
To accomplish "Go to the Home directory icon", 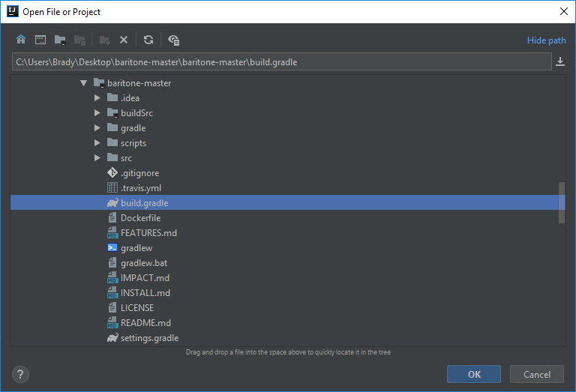I will click(x=21, y=40).
